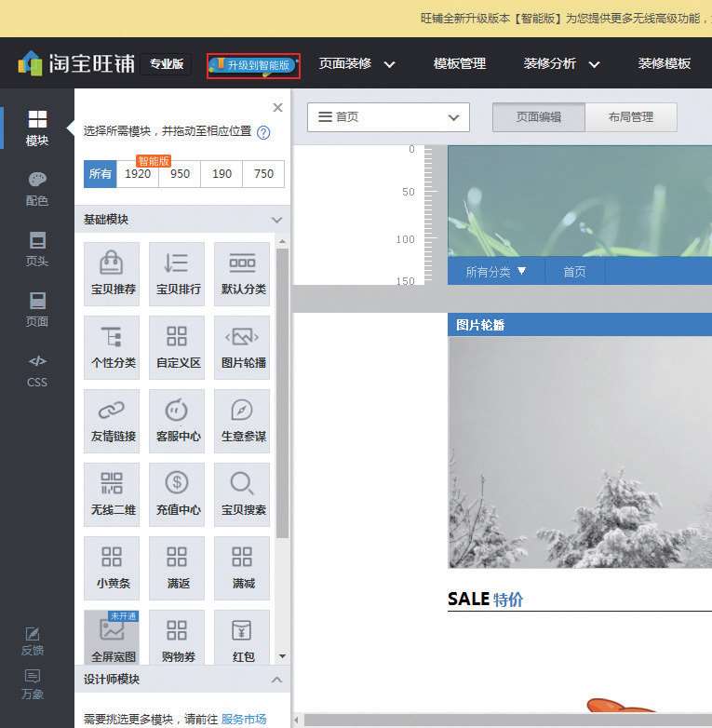Select the 自定义区 module
712x728 pixels.
pyautogui.click(x=177, y=347)
